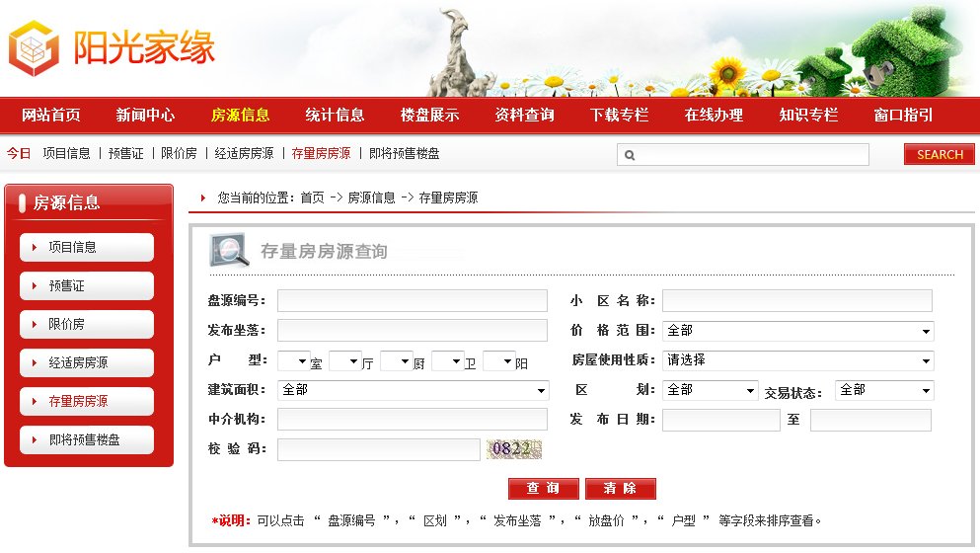Open 即将预售楼盘 in the left sidebar
This screenshot has height=553, width=980.
point(87,439)
